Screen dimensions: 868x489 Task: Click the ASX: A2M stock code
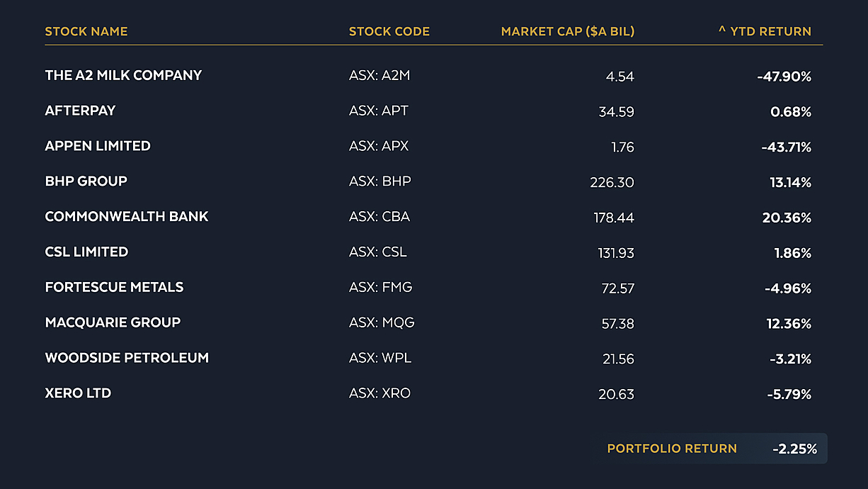click(x=379, y=75)
